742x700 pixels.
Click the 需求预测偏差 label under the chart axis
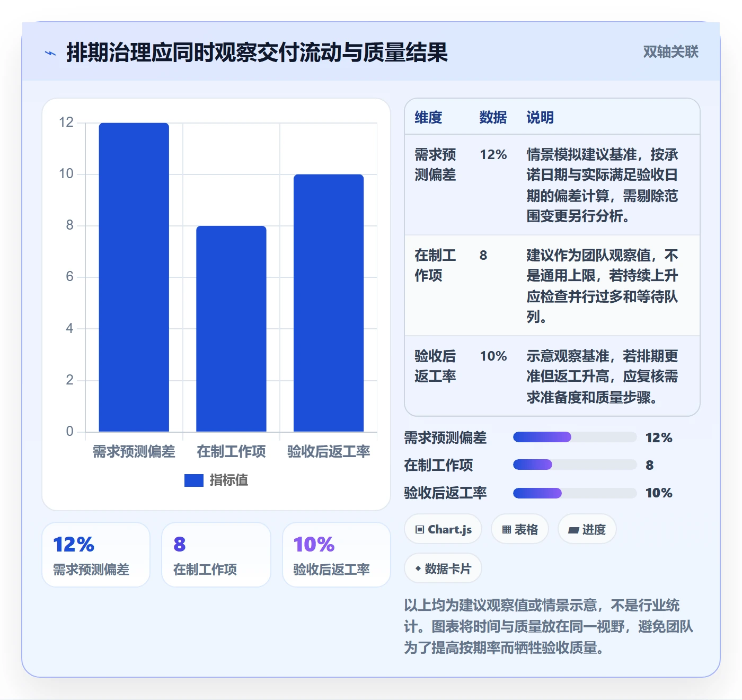click(134, 452)
